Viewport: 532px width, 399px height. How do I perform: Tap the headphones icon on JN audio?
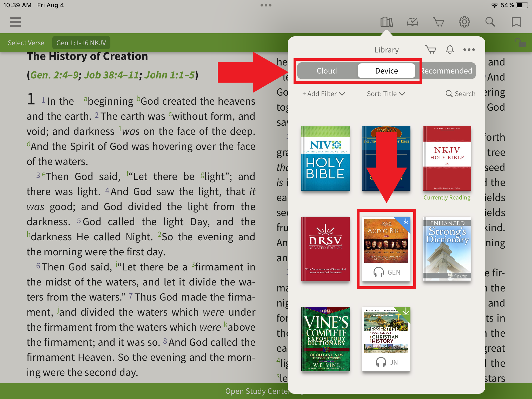pos(381,362)
